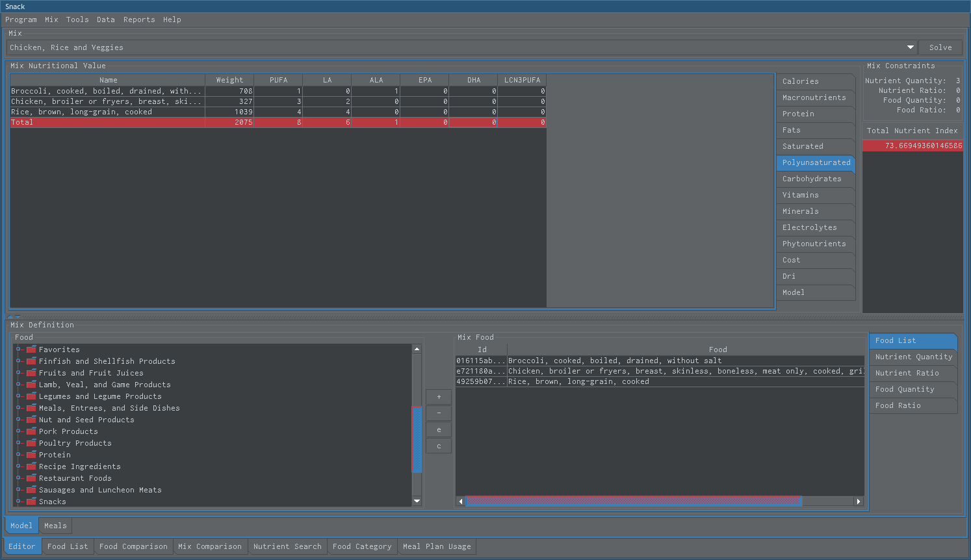
Task: Open the Program menu
Action: (21, 19)
